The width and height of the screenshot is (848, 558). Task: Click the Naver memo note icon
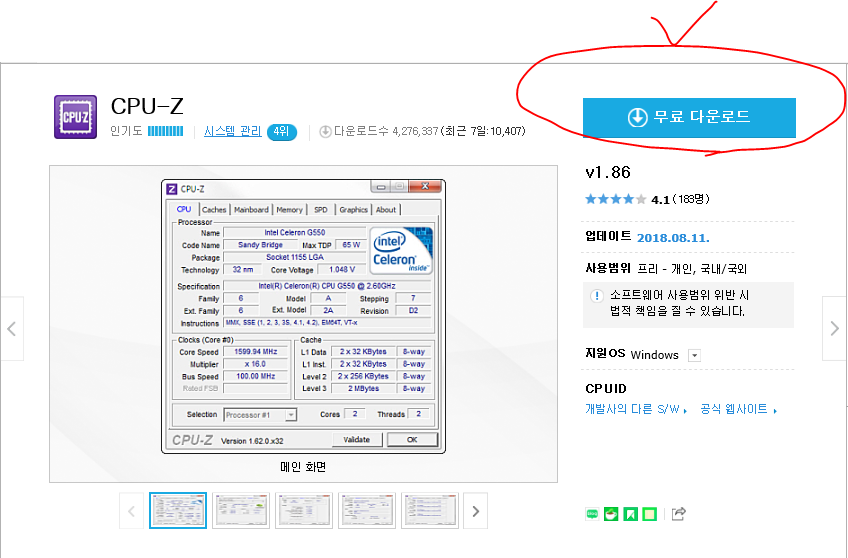point(650,514)
